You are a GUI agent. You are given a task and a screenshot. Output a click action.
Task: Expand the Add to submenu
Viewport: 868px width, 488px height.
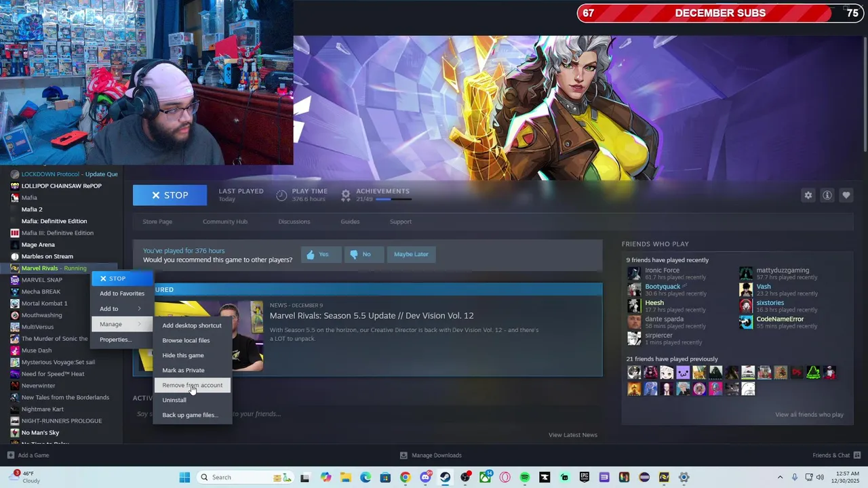pos(123,309)
